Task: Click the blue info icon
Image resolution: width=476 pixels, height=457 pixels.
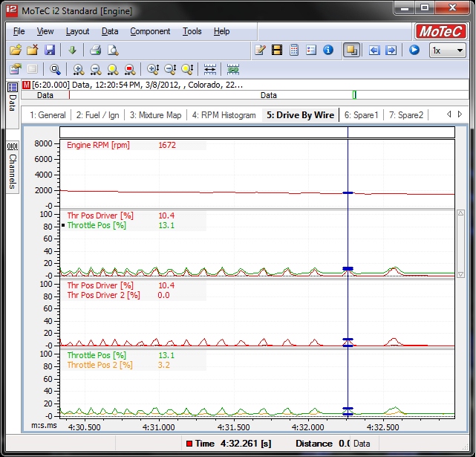Action: pos(328,50)
